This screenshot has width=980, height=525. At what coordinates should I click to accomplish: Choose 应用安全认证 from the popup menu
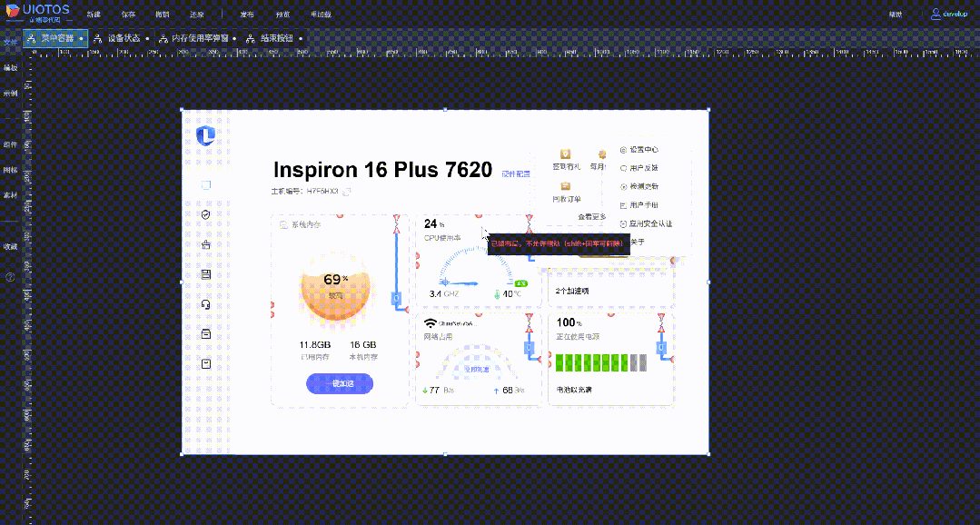[647, 223]
